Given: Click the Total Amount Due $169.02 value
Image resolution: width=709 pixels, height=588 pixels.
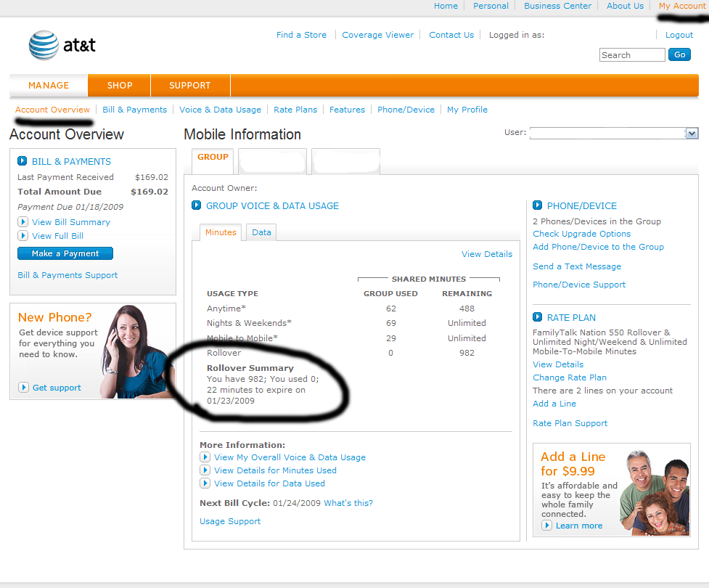Looking at the screenshot, I should click(x=149, y=192).
